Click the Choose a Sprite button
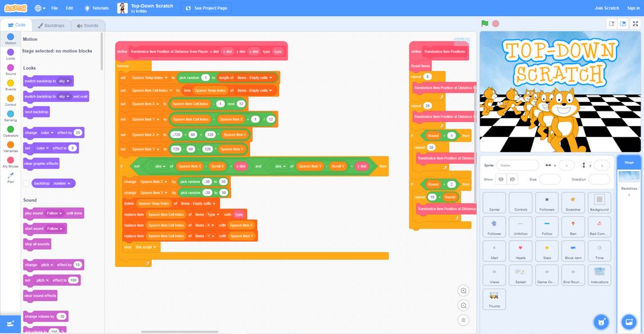644x334 pixels. 601,322
